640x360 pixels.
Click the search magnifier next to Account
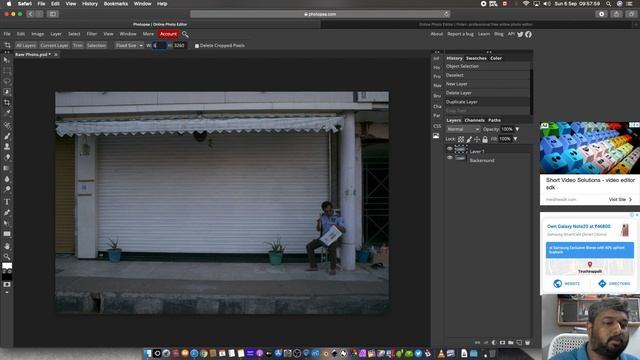185,34
